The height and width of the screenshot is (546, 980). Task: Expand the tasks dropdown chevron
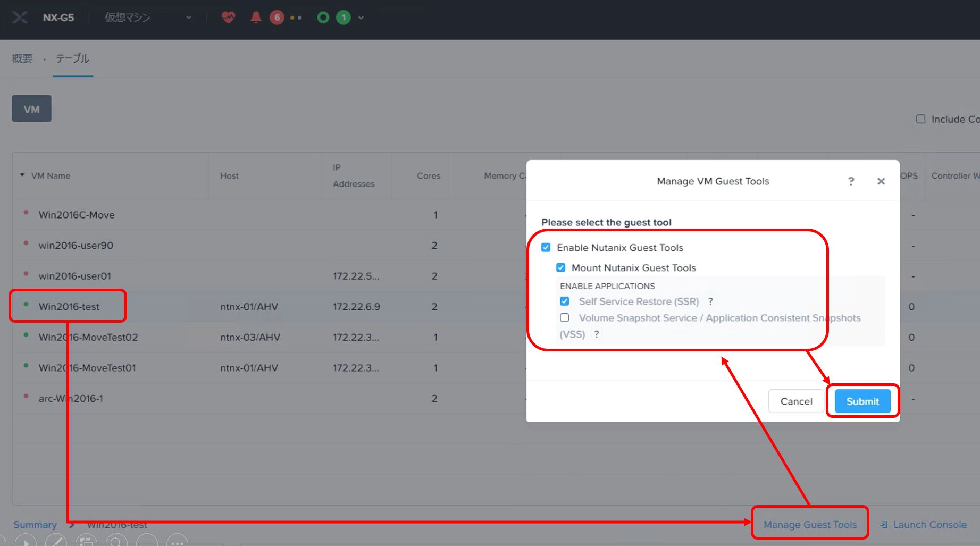pos(361,18)
